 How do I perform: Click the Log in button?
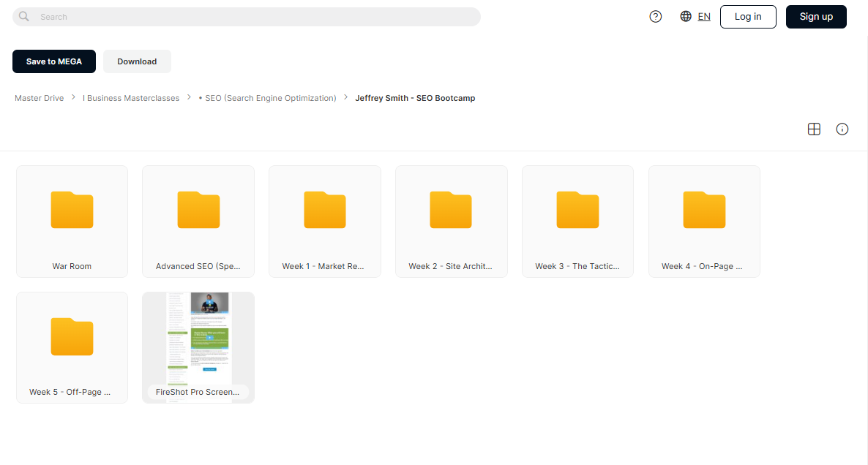click(x=748, y=17)
